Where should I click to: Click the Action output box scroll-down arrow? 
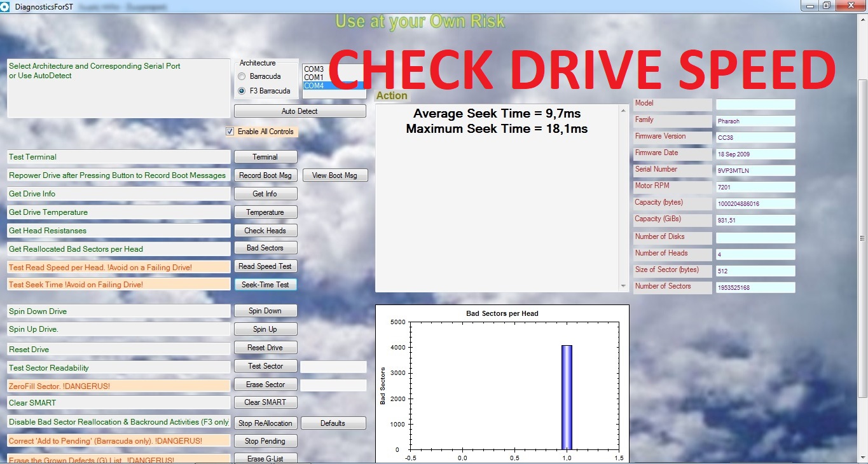click(624, 287)
